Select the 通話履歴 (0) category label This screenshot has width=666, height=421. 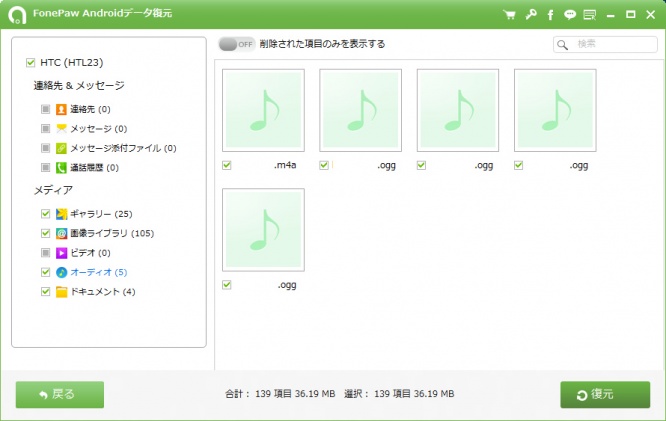pyautogui.click(x=94, y=168)
